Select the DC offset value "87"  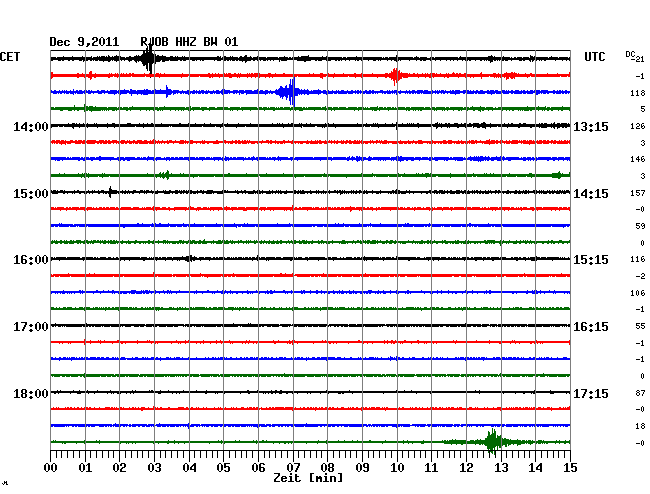(640, 393)
